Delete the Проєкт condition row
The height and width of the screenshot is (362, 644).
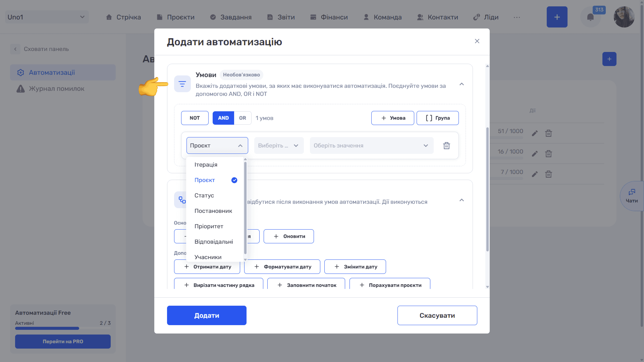[x=446, y=146]
